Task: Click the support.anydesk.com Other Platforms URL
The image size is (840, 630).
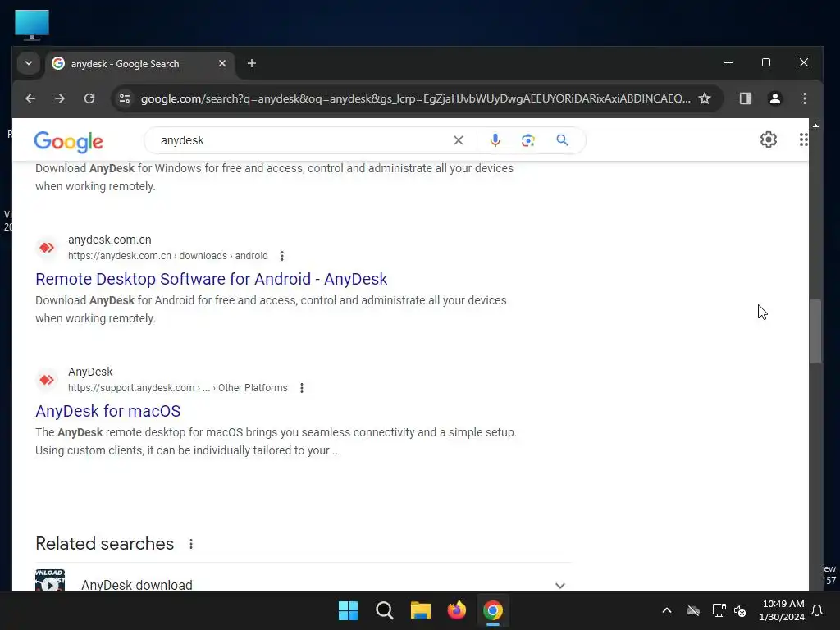Action: 177,388
